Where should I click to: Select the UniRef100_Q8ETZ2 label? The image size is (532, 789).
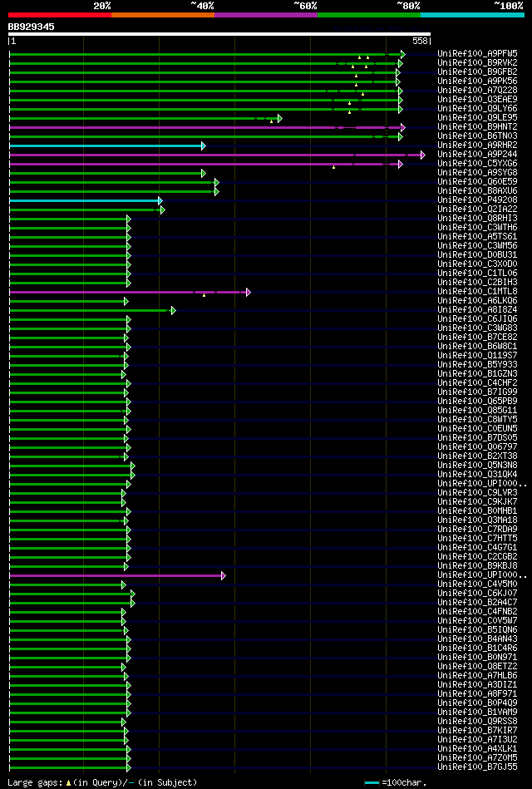tap(478, 666)
